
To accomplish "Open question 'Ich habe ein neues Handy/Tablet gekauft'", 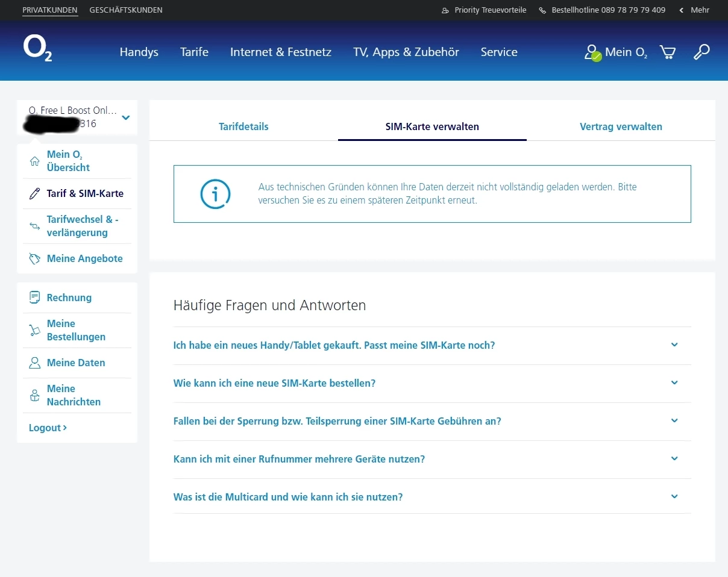I will click(x=334, y=345).
